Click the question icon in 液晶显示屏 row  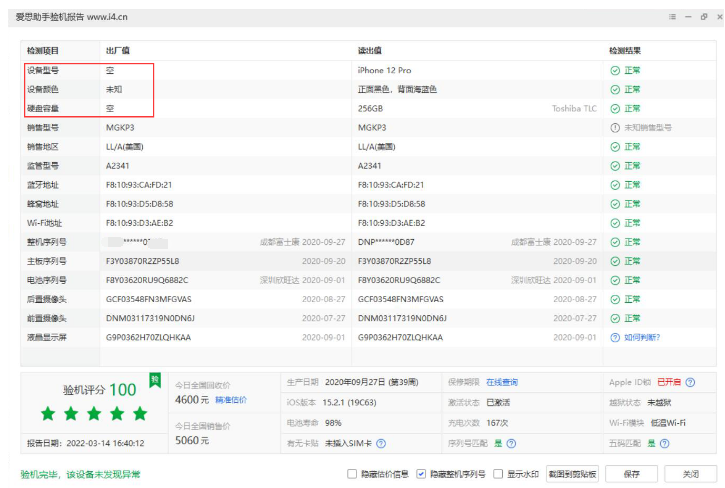pyautogui.click(x=615, y=338)
